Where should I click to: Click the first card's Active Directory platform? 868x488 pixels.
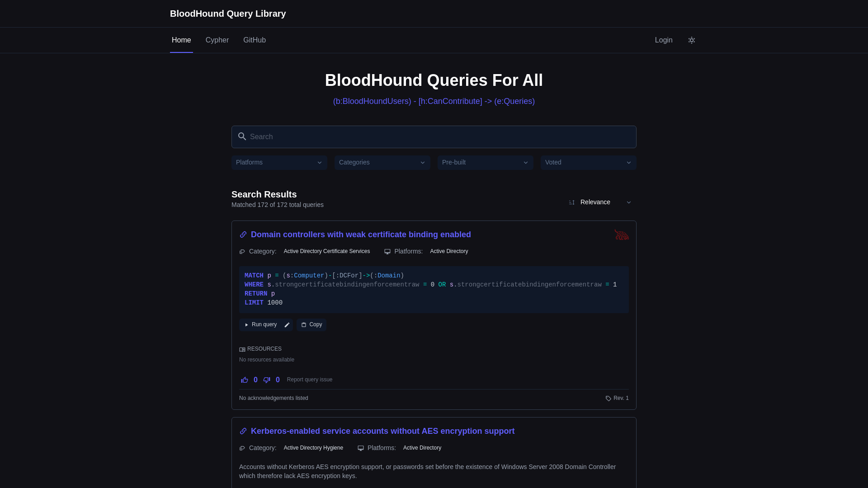pos(449,251)
